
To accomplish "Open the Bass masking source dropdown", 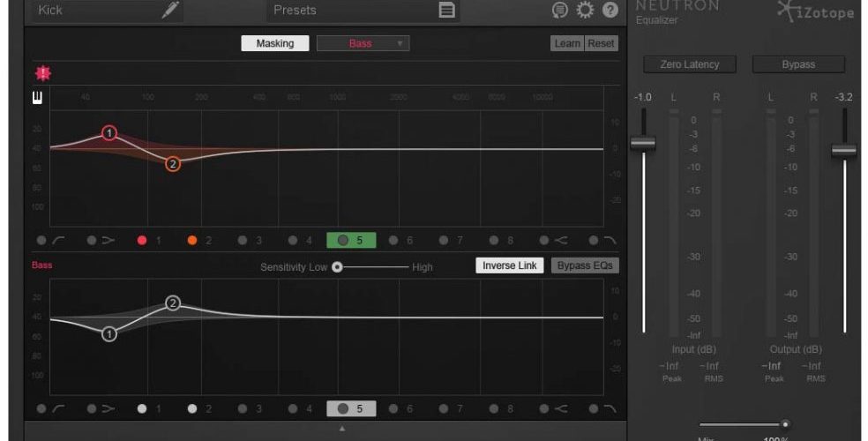I will coord(363,43).
